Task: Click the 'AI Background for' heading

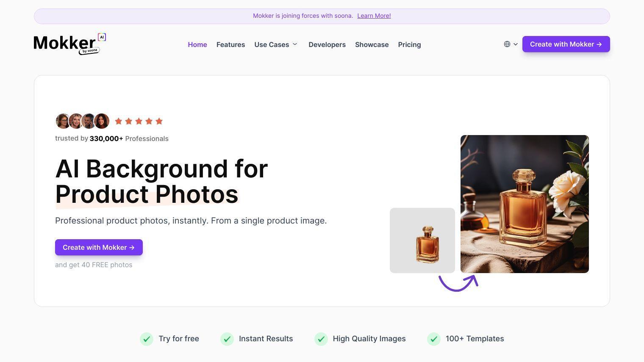Action: (x=161, y=169)
